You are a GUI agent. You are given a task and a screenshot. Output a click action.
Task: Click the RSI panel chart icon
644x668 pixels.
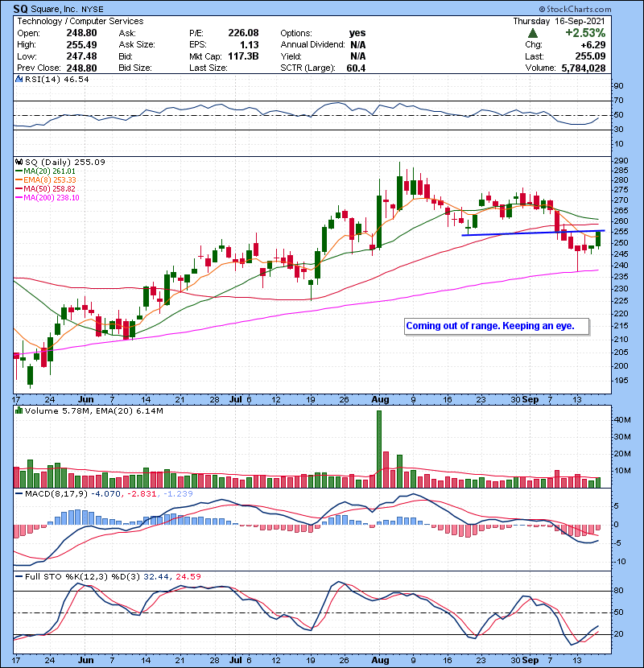(x=19, y=79)
